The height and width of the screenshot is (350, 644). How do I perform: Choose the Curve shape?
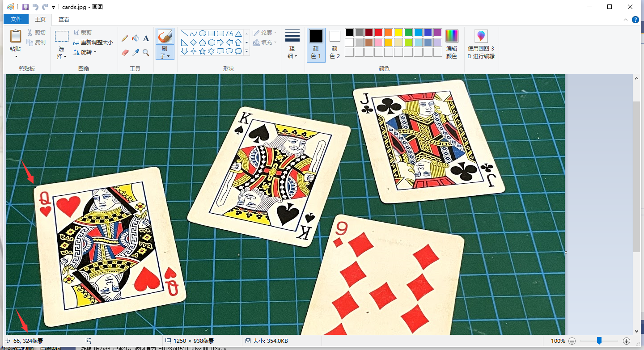(193, 34)
